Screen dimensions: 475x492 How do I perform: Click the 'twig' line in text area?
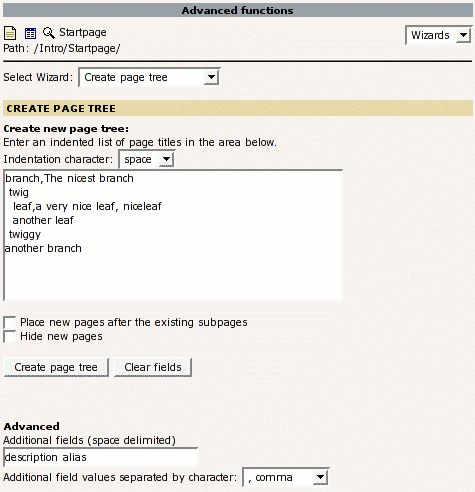click(x=19, y=192)
